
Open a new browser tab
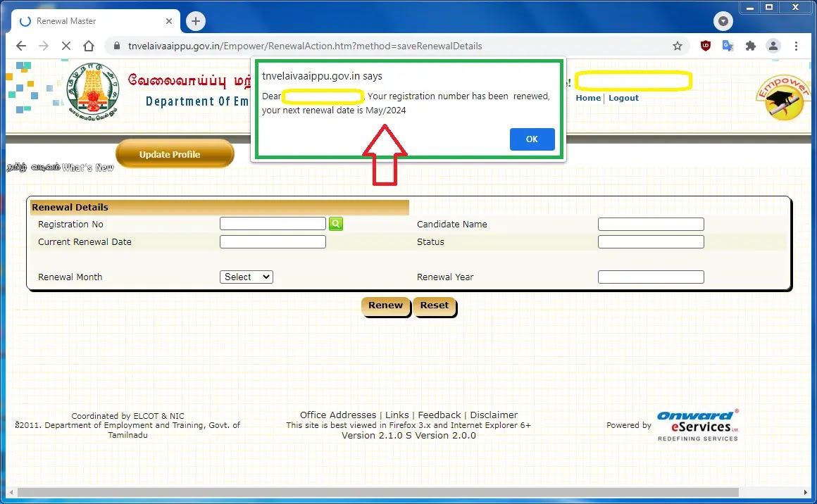coord(195,21)
